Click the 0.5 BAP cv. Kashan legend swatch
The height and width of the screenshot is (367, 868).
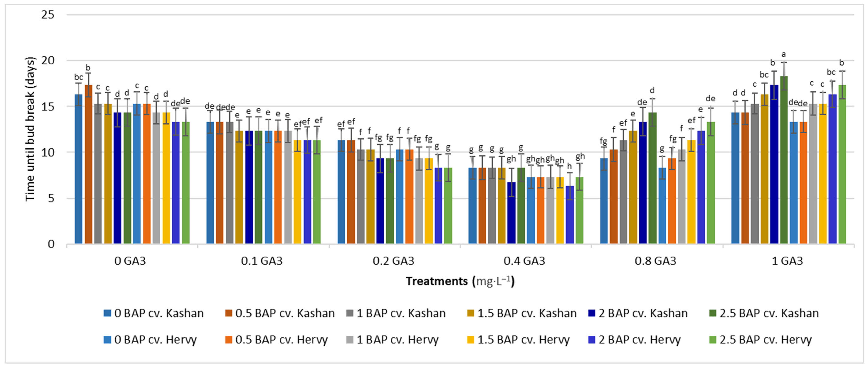[x=229, y=313]
